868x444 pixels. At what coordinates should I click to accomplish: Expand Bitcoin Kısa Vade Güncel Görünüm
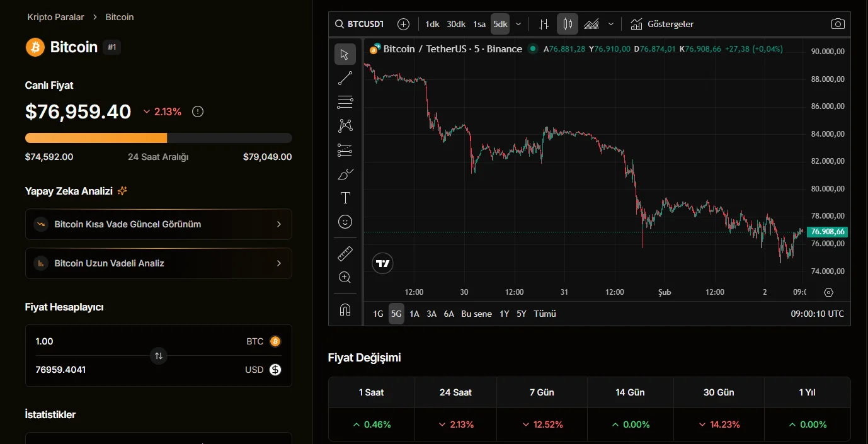[x=158, y=224]
